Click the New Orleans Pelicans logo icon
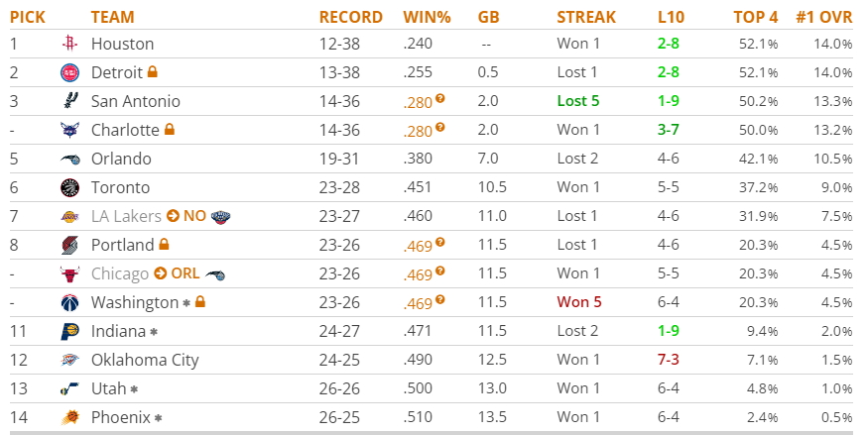The image size is (868, 435). [220, 217]
